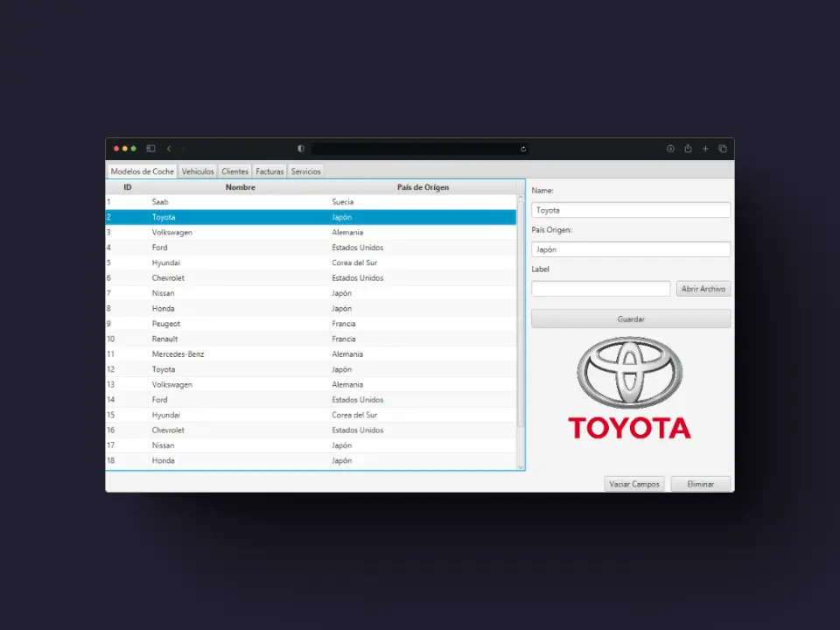
Task: Toggle the browser sidebar icon
Action: [151, 149]
